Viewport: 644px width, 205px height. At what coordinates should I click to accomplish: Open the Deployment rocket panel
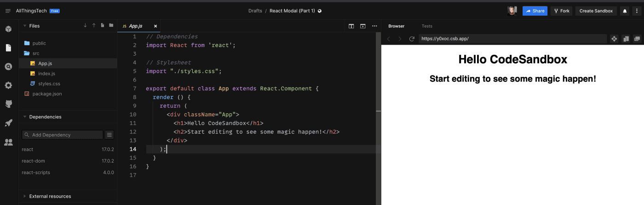tap(8, 123)
